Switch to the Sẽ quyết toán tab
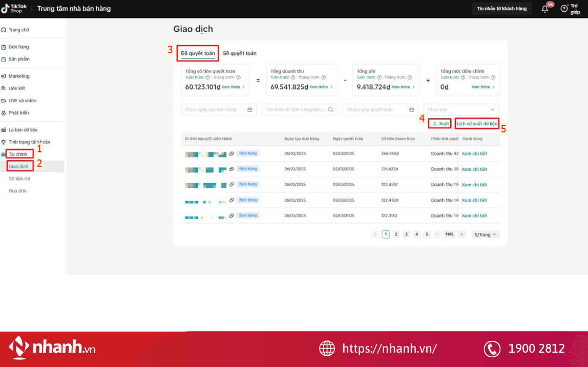588x367 pixels. coord(239,53)
